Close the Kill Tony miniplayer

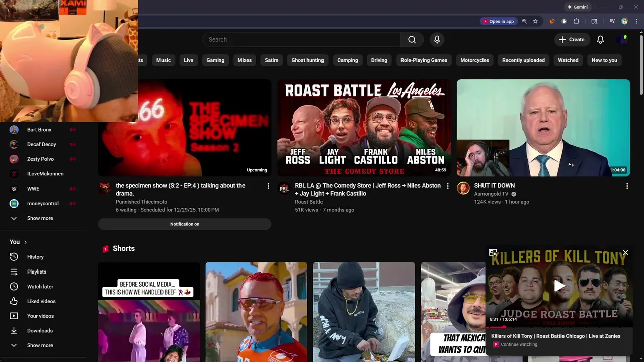(x=625, y=252)
